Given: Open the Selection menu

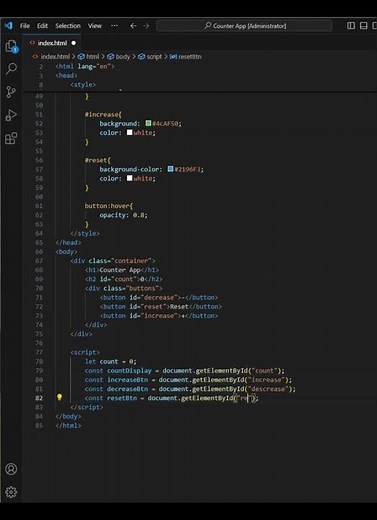Looking at the screenshot, I should tap(68, 26).
